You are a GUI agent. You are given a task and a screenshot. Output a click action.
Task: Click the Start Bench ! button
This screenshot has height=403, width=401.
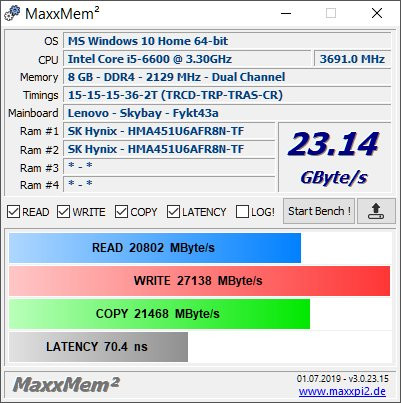pyautogui.click(x=319, y=211)
